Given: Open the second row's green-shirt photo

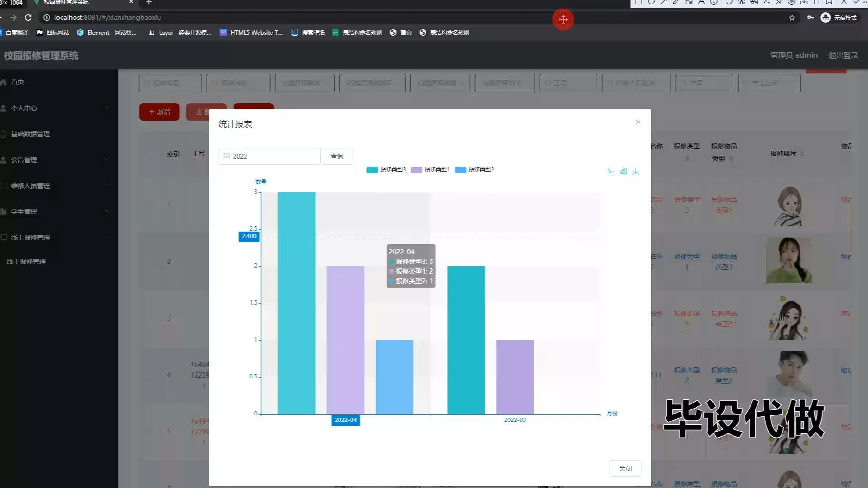Looking at the screenshot, I should [x=788, y=260].
